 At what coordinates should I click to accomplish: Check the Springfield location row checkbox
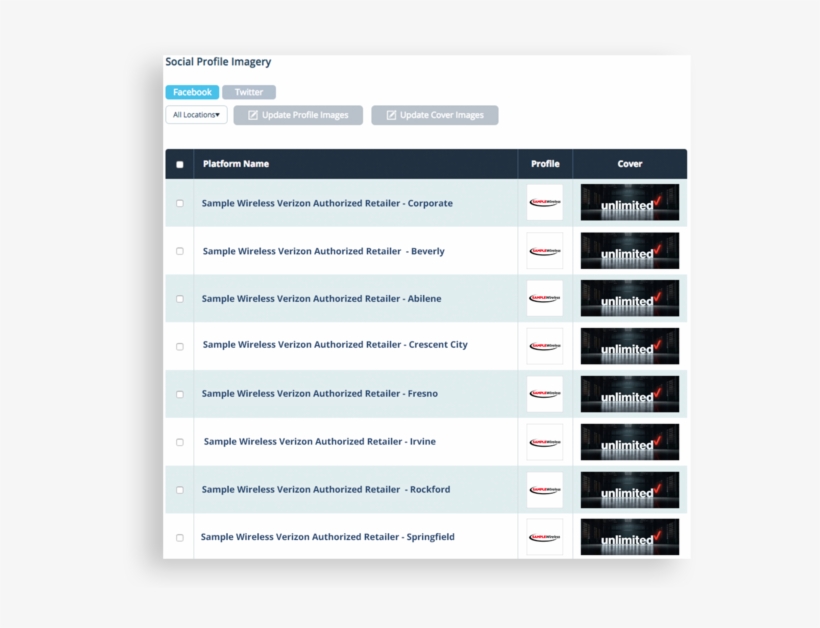pos(180,538)
